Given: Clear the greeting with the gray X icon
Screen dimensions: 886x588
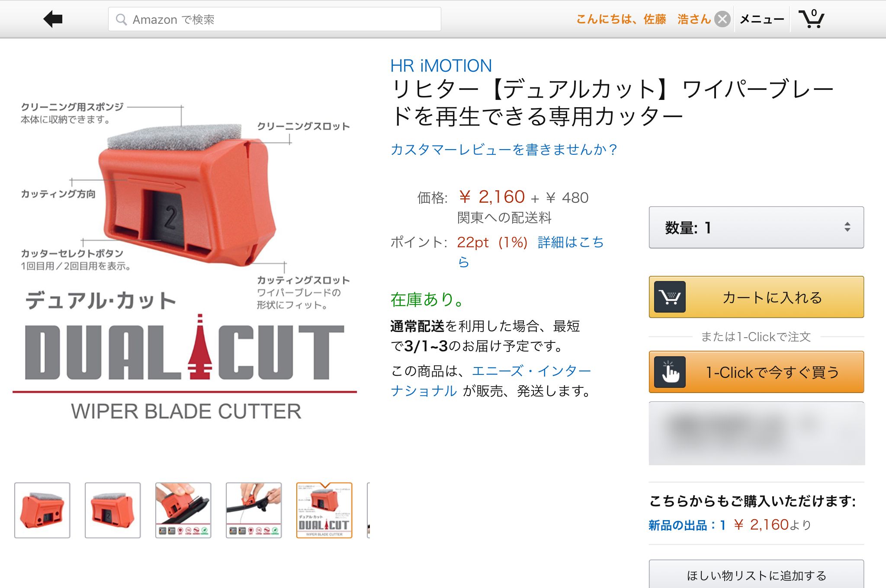Looking at the screenshot, I should coord(722,19).
